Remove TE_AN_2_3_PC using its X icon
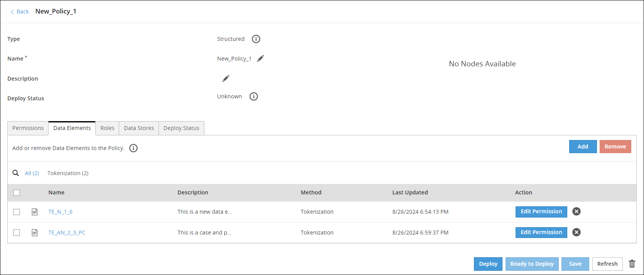The width and height of the screenshot is (644, 275). point(577,232)
